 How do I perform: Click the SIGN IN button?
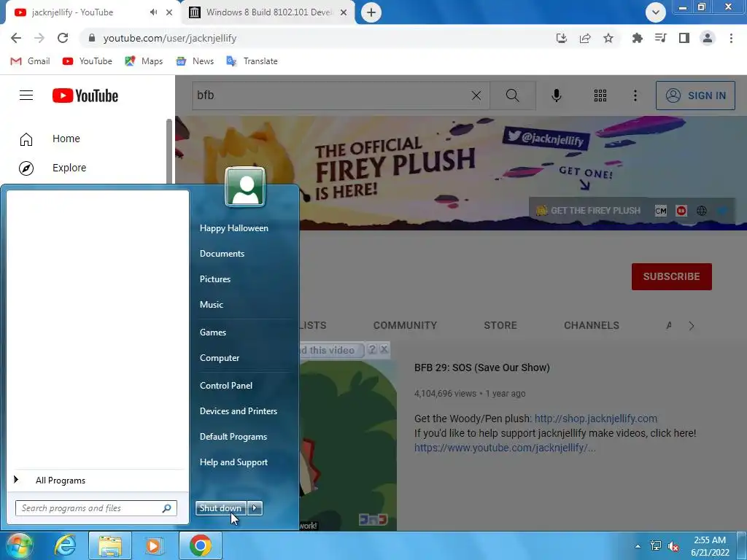pyautogui.click(x=695, y=96)
